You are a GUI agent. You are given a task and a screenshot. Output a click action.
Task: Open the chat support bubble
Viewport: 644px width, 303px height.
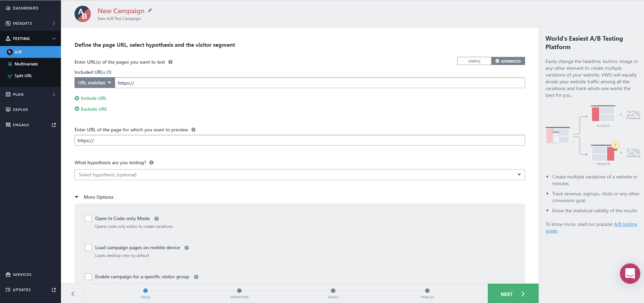click(630, 274)
